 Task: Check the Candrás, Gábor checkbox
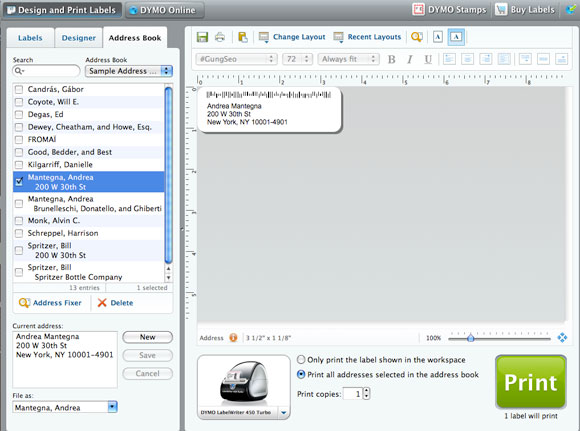(19, 90)
